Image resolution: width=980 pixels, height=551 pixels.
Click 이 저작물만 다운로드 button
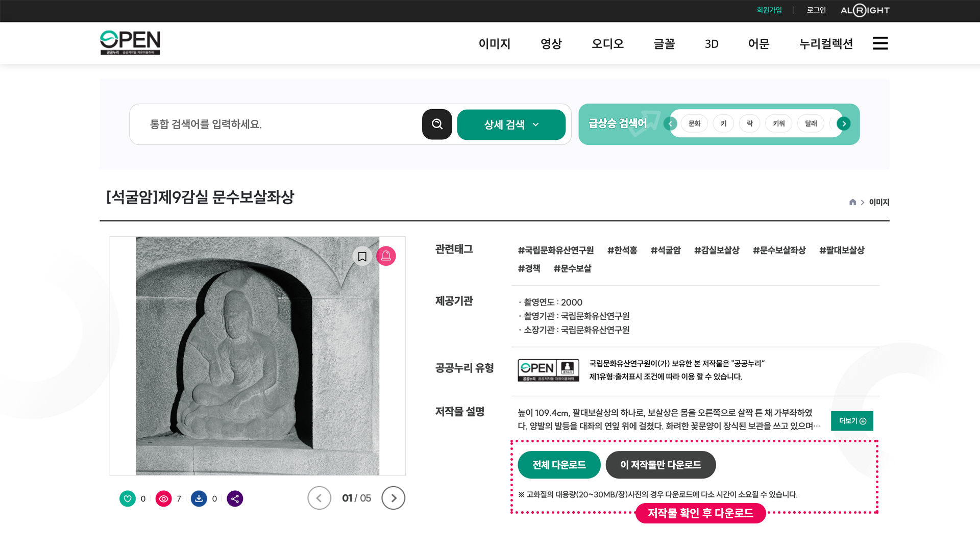[660, 465]
